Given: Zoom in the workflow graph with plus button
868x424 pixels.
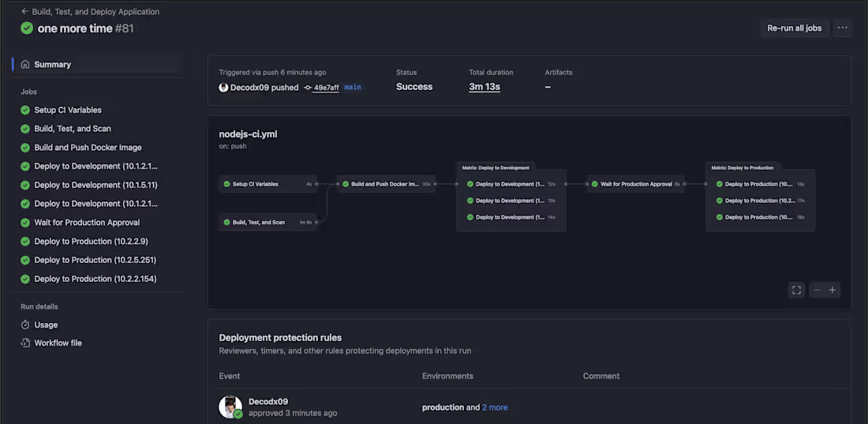Looking at the screenshot, I should pyautogui.click(x=832, y=290).
